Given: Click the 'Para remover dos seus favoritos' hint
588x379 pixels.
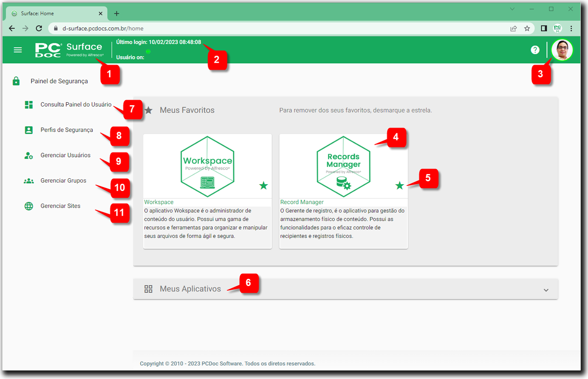Looking at the screenshot, I should pos(356,110).
